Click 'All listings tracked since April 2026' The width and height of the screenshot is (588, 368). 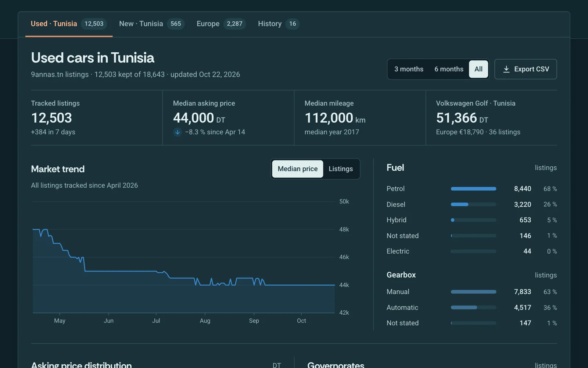point(85,185)
